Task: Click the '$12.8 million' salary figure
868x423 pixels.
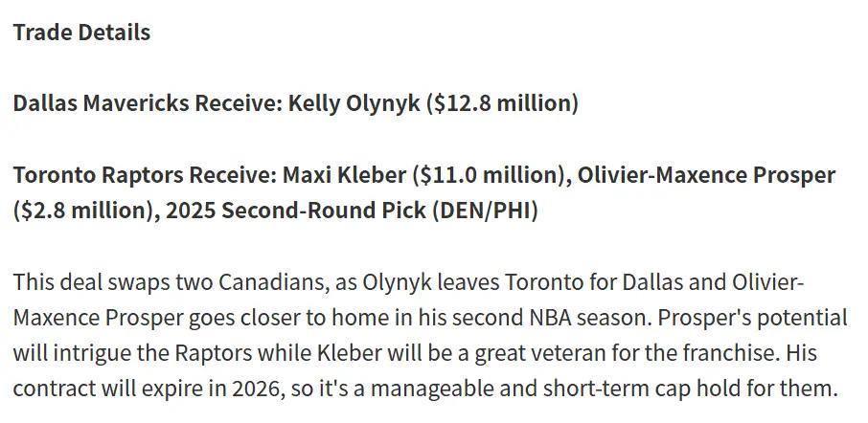Action: click(x=503, y=103)
